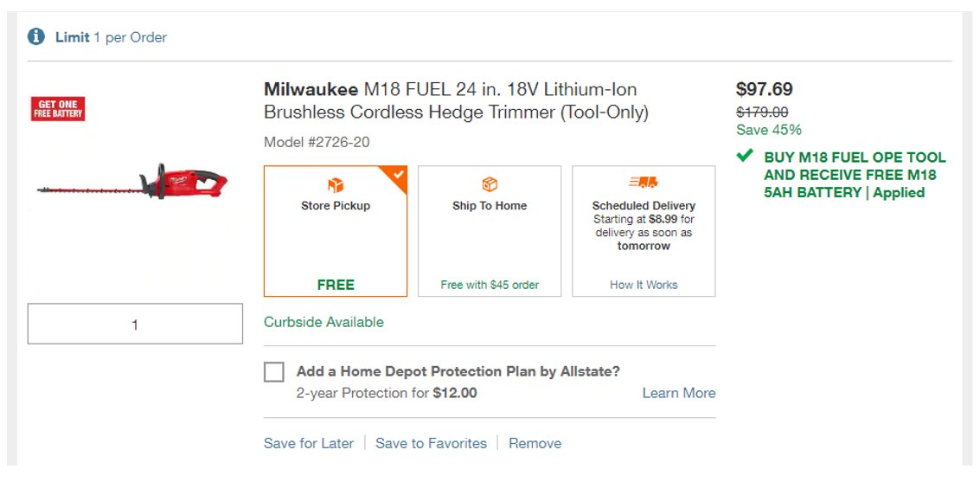Open the Milwaukee M18 FUEL product title

pyautogui.click(x=456, y=100)
